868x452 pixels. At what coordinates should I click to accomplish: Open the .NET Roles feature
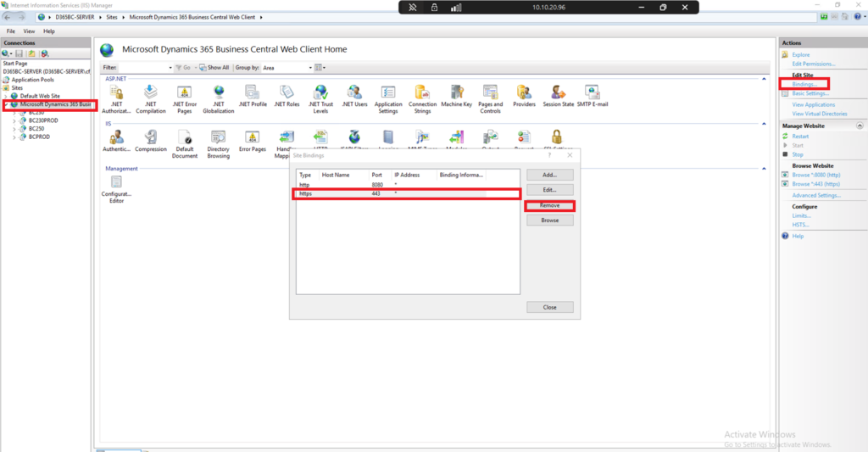287,96
